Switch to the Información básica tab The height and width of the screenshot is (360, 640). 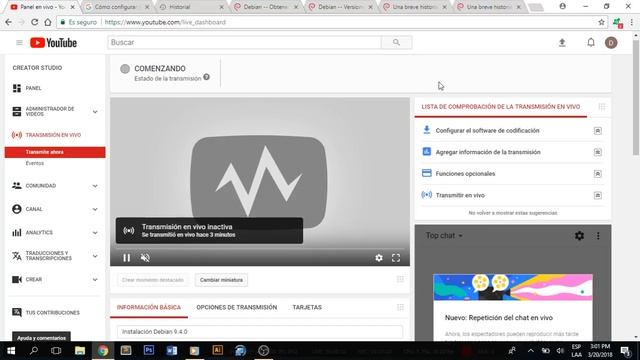(149, 307)
